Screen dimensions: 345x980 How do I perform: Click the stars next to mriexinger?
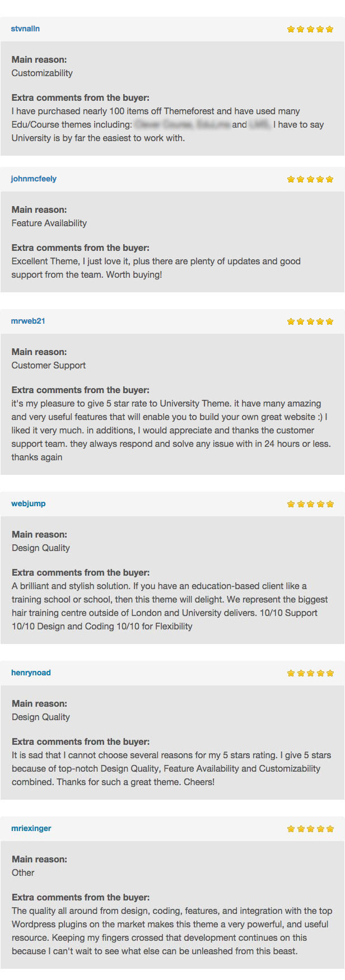click(310, 829)
